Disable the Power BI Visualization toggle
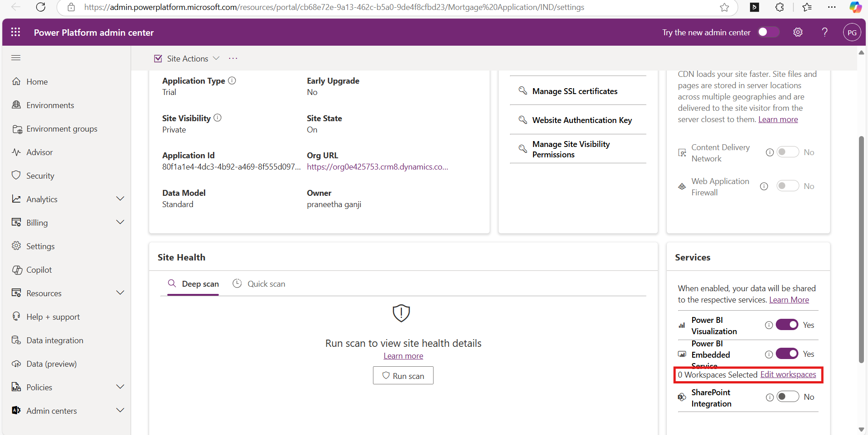The image size is (868, 435). 787,325
